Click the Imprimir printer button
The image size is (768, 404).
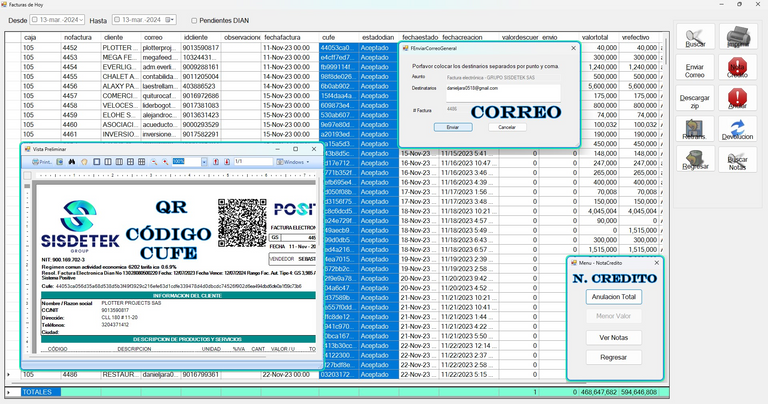click(x=738, y=37)
